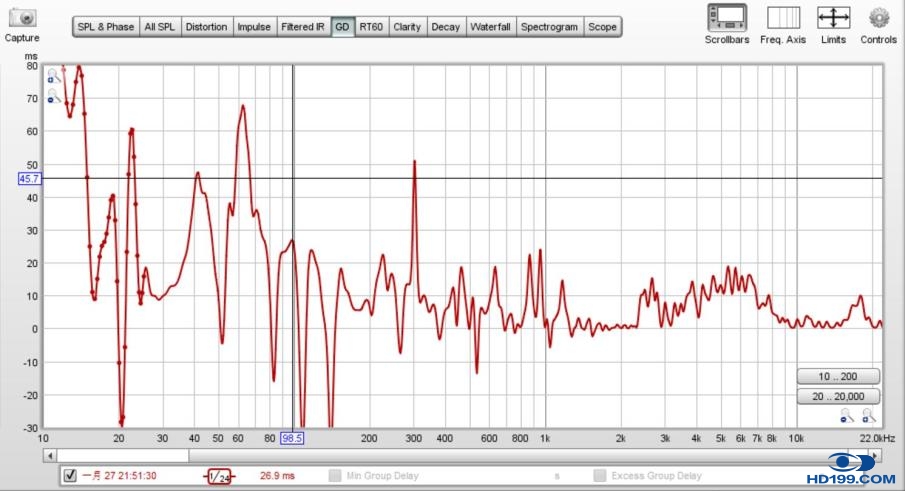View the Decay tab
The image size is (905, 491).
446,27
